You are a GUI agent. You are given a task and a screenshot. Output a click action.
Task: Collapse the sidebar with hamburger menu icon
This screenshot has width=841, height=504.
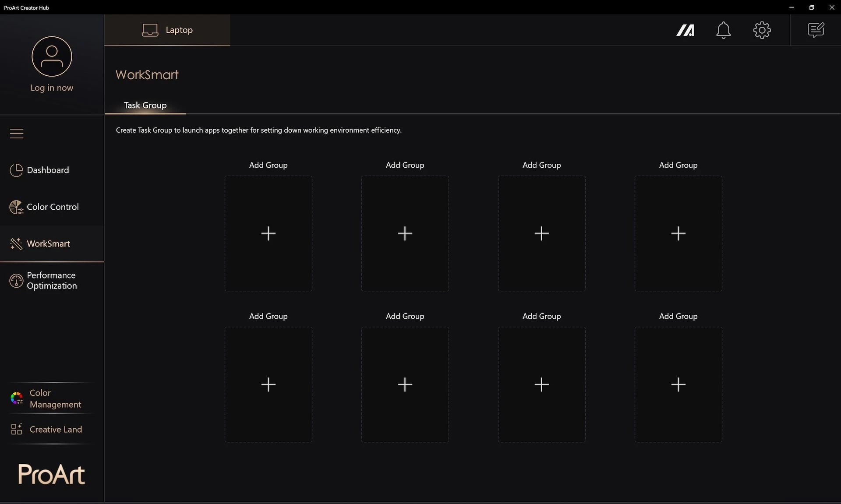[x=17, y=133]
